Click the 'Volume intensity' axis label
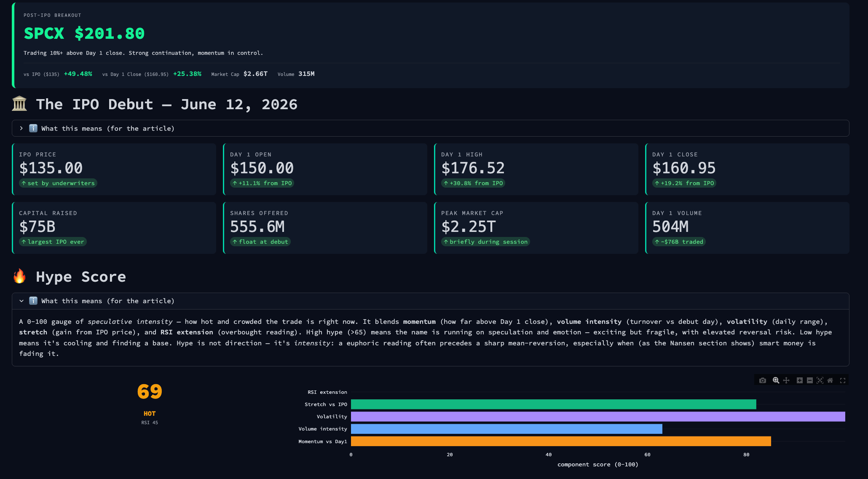Viewport: 868px width, 479px height. coord(323,429)
